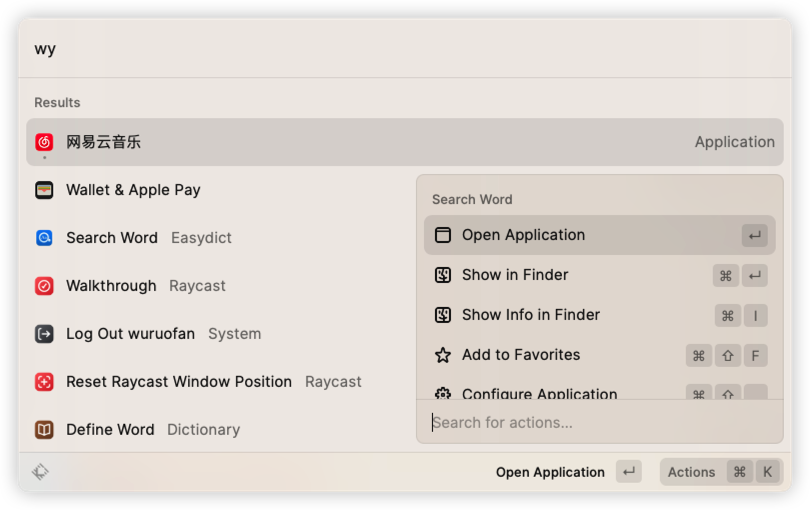Select the Wallet & Apple Pay result

pos(221,190)
